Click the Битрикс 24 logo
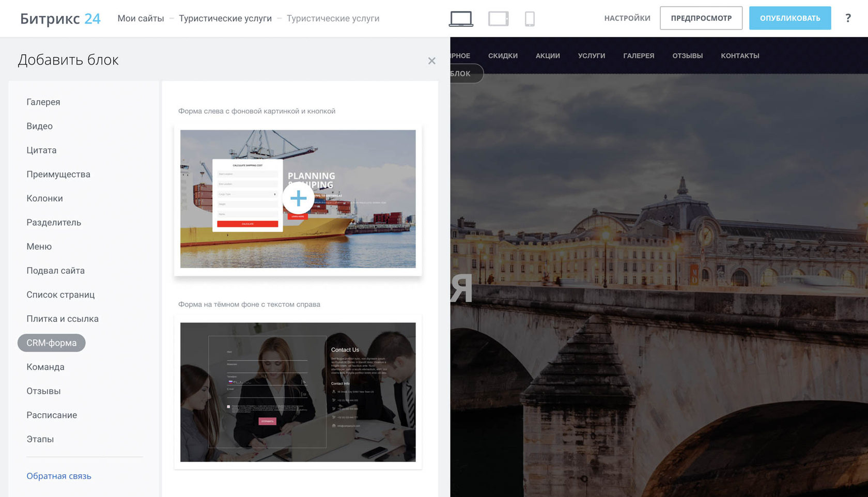Viewport: 868px width, 497px height. point(60,19)
